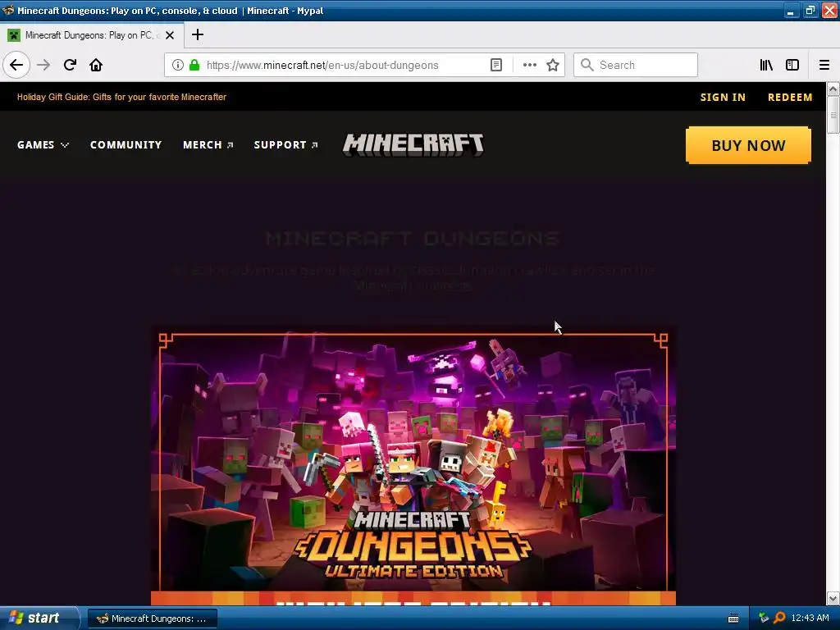Open the browser home page
Screen dimensions: 840x630
click(x=96, y=65)
